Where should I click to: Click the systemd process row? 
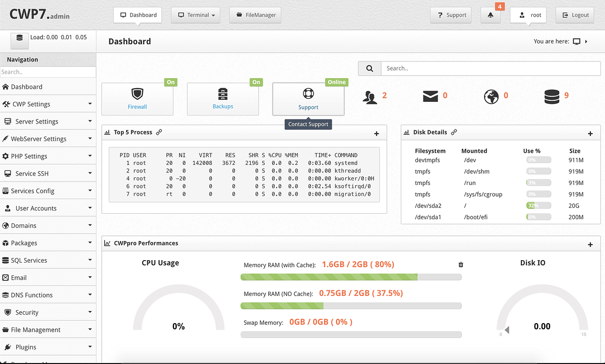pos(244,163)
